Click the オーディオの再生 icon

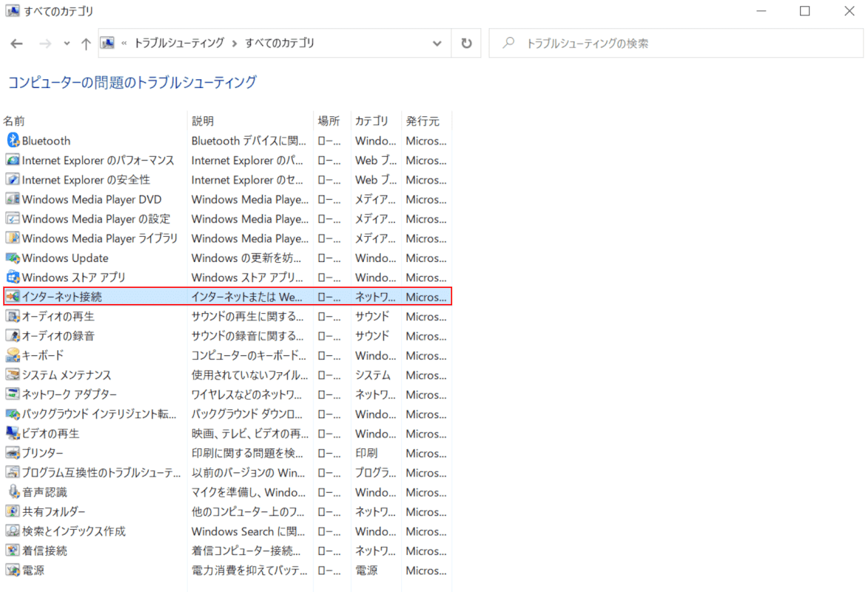coord(13,316)
